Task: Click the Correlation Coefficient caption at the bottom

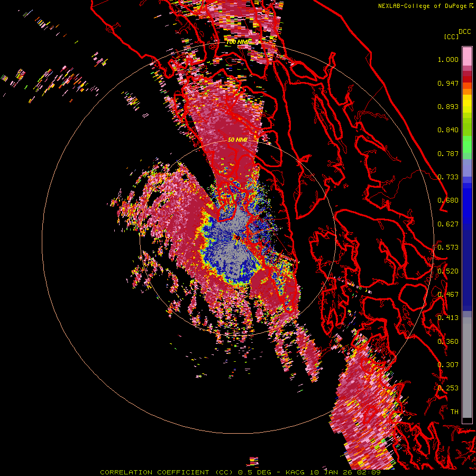Action: point(240,472)
